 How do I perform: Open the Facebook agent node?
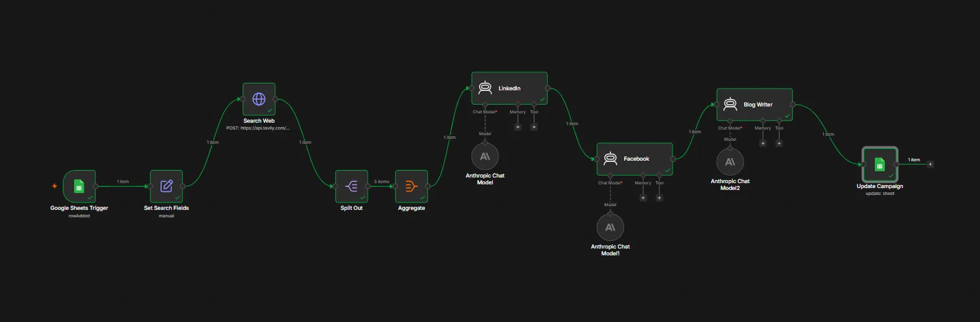tap(635, 159)
